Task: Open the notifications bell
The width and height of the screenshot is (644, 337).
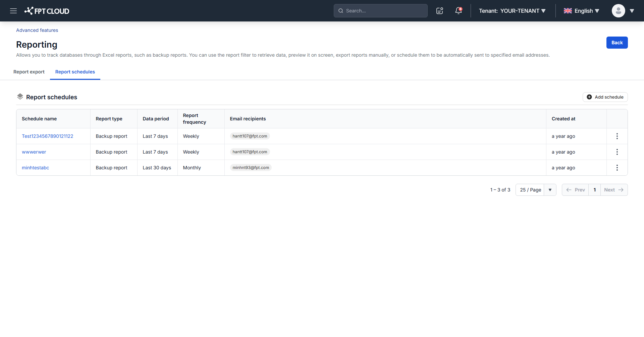Action: point(459,11)
